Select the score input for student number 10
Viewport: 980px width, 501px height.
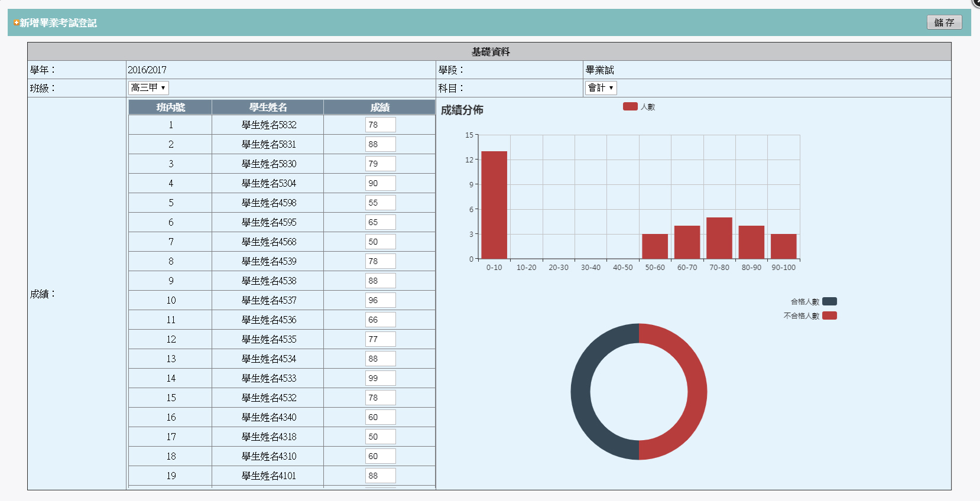pyautogui.click(x=380, y=300)
